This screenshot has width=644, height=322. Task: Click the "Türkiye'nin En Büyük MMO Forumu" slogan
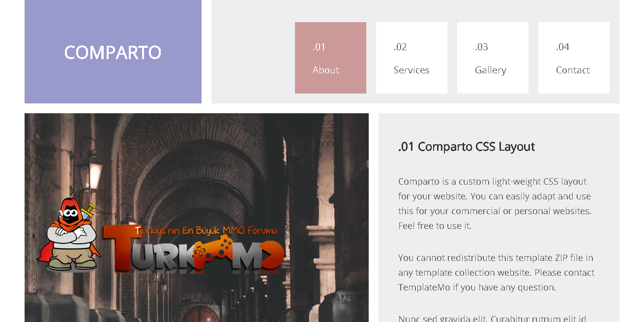[x=206, y=230]
